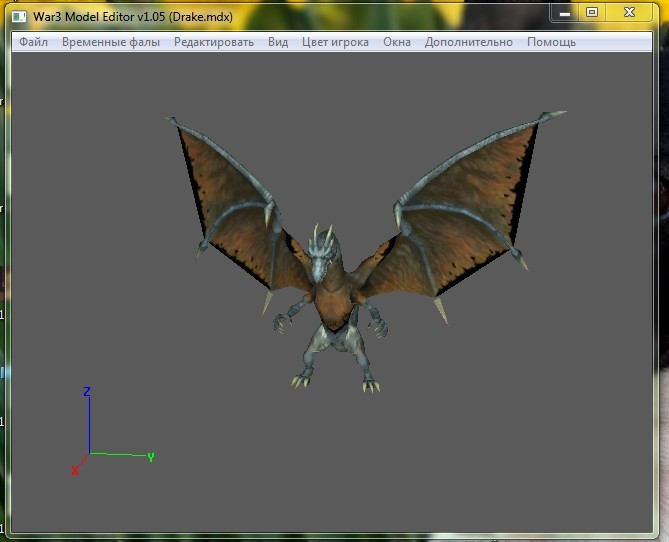Open the Дополнительно menu
The width and height of the screenshot is (669, 542).
pos(468,42)
